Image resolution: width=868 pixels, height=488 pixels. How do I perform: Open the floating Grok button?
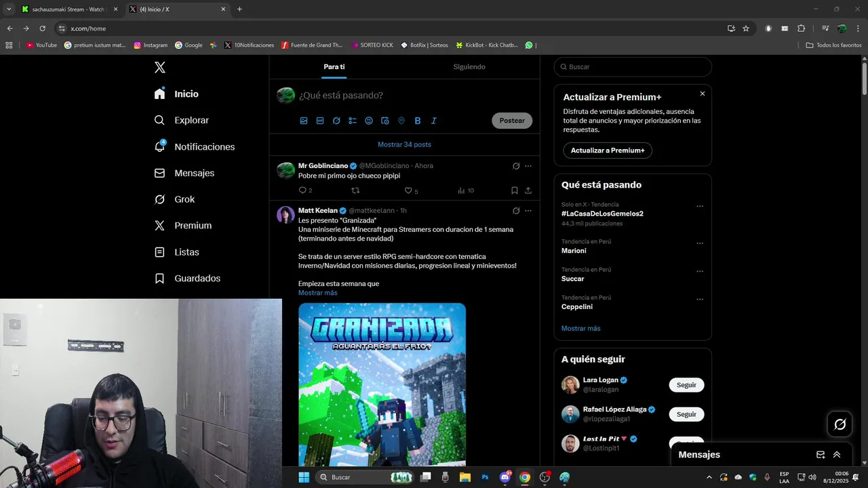840,424
